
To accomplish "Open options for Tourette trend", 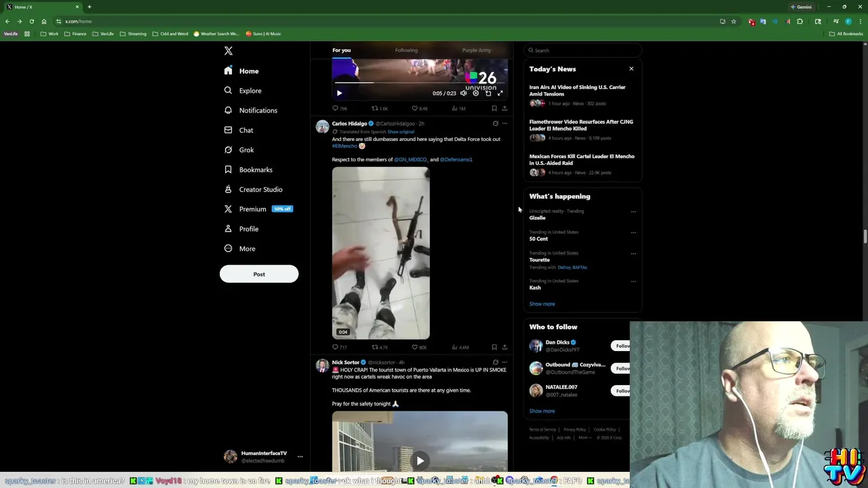I will click(x=633, y=253).
